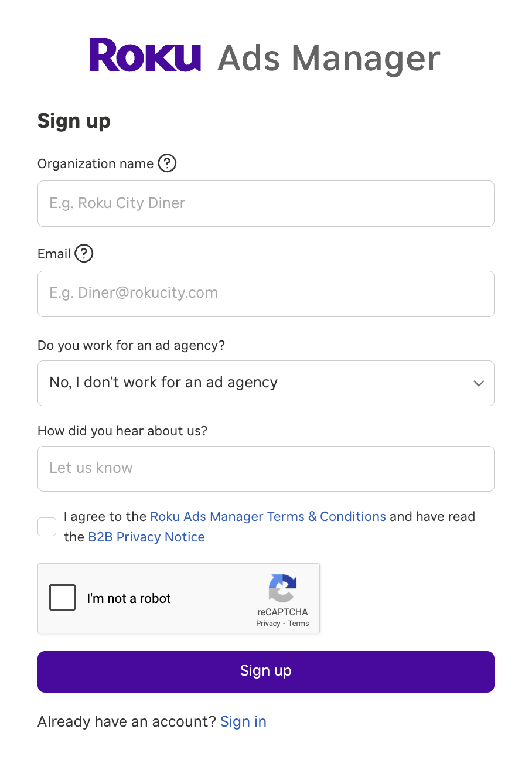Image resolution: width=532 pixels, height=770 pixels.
Task: Open the ad agency dropdown
Action: pyautogui.click(x=266, y=383)
